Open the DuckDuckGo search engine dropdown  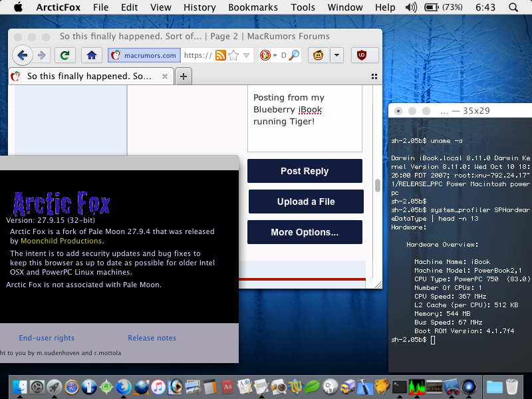point(268,55)
